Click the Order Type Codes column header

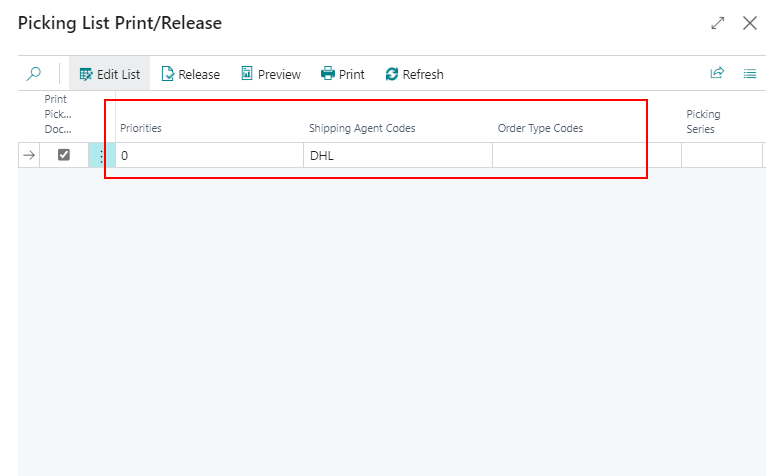coord(540,128)
